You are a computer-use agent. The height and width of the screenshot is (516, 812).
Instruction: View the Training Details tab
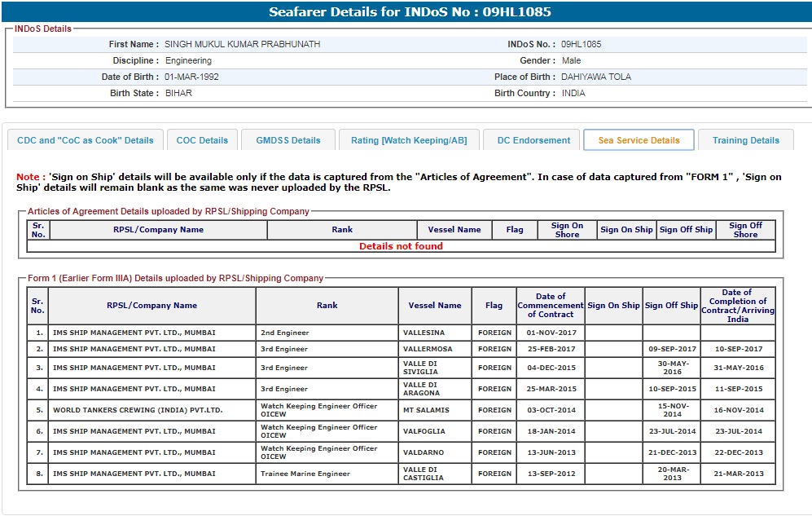(x=745, y=140)
